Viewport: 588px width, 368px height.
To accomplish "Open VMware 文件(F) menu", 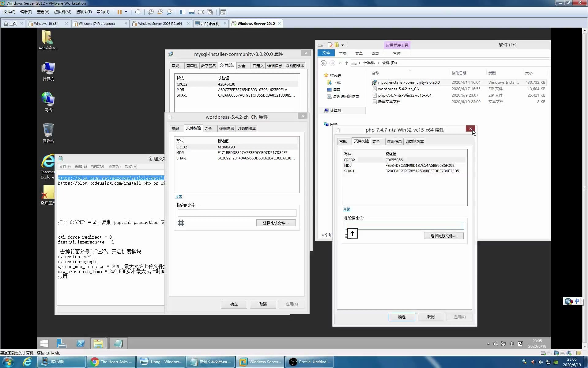I will (x=9, y=12).
